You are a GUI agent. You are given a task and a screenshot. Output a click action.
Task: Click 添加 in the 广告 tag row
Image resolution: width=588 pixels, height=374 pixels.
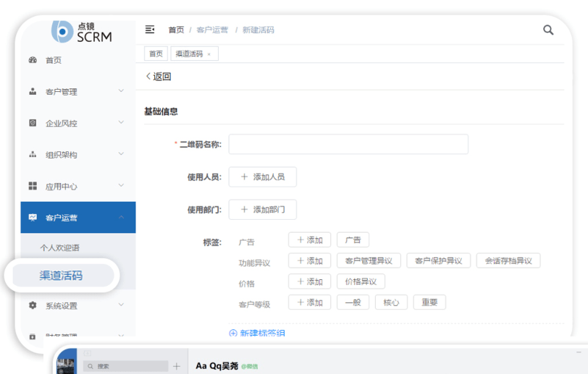pyautogui.click(x=310, y=240)
